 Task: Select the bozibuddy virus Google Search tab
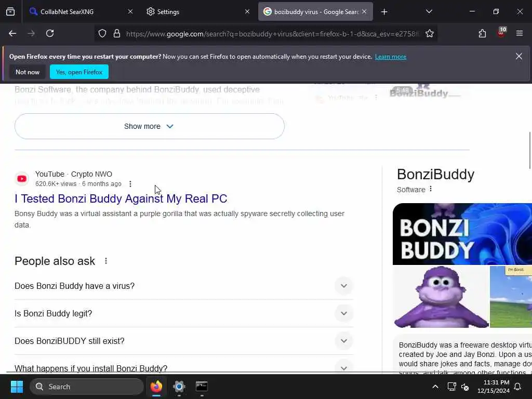pyautogui.click(x=315, y=11)
